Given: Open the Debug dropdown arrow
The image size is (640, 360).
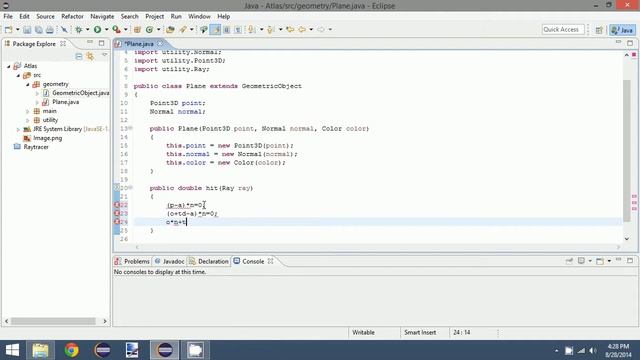Looking at the screenshot, I should click(x=87, y=30).
